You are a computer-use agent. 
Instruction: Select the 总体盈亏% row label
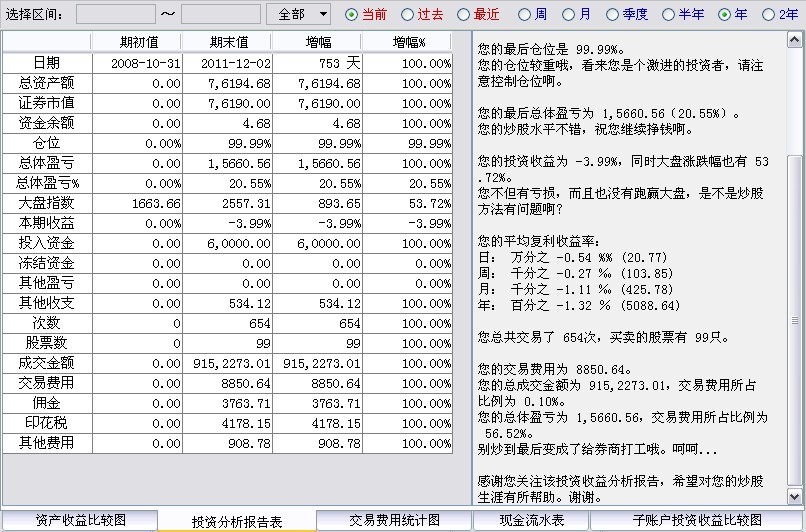tap(47, 183)
